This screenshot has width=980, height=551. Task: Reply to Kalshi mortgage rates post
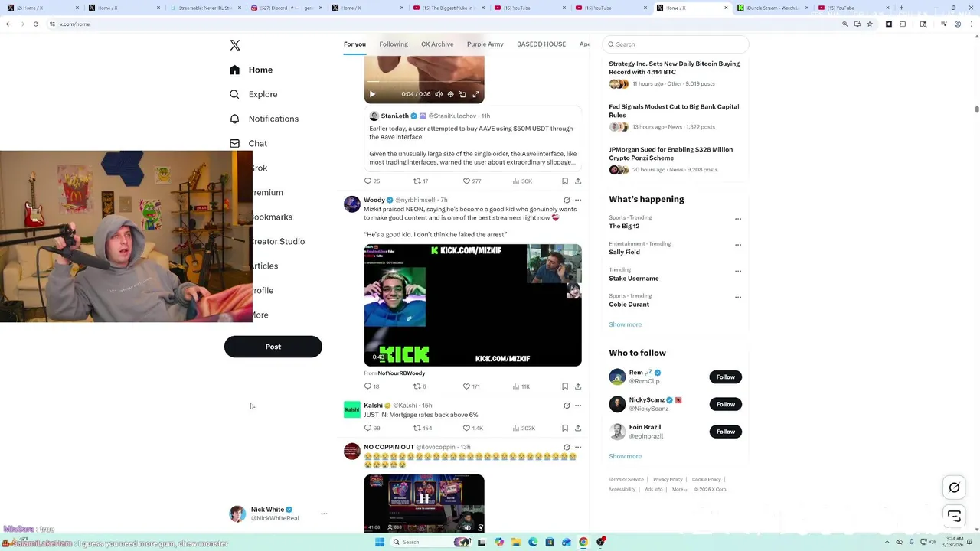coord(372,428)
